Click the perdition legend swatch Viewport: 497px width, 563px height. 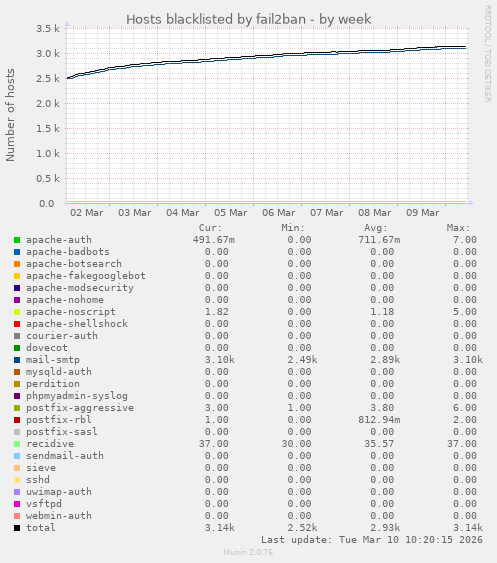click(x=17, y=384)
